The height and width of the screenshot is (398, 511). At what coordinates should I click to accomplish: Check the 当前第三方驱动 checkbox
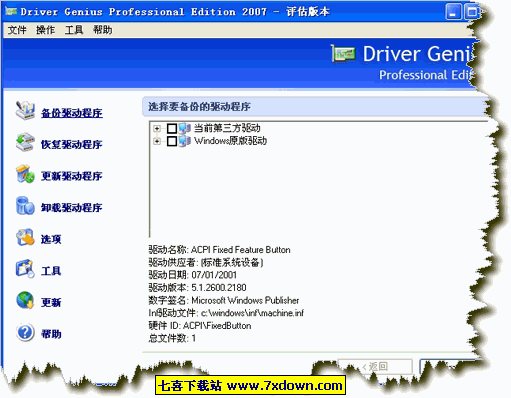(x=172, y=128)
